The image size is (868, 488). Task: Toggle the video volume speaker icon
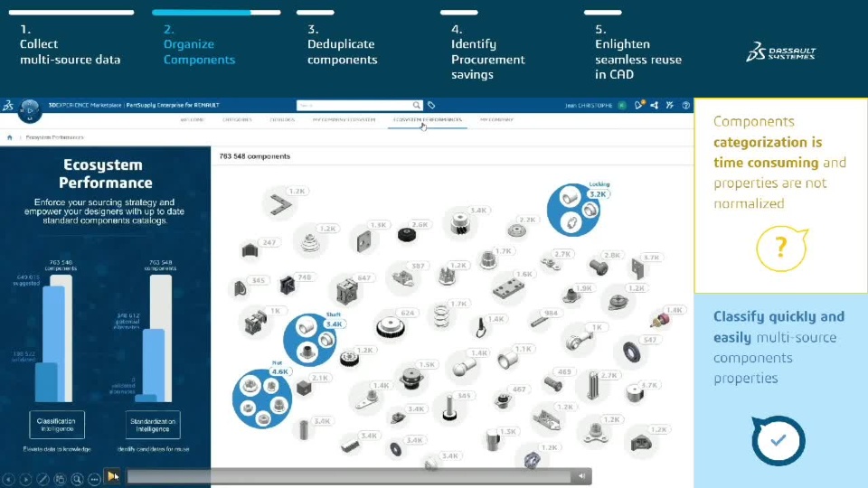point(581,476)
